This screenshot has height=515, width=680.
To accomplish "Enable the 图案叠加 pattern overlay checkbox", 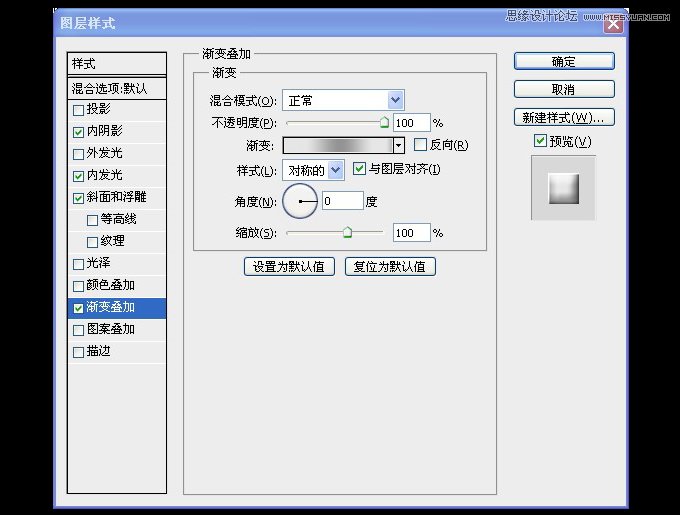I will (x=78, y=330).
